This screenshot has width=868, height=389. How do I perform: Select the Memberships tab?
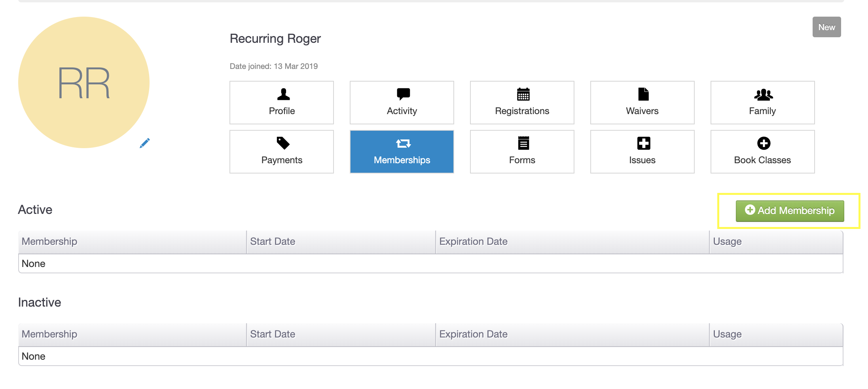(x=402, y=152)
